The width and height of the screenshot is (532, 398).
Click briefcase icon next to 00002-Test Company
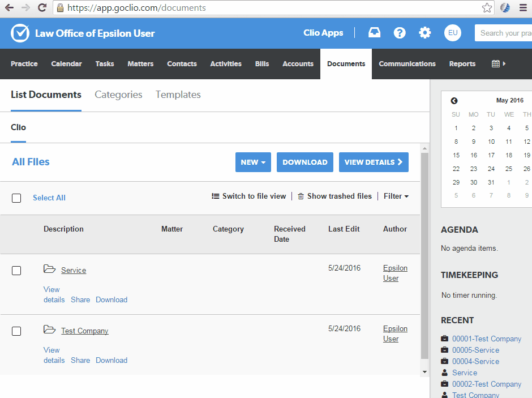click(444, 384)
